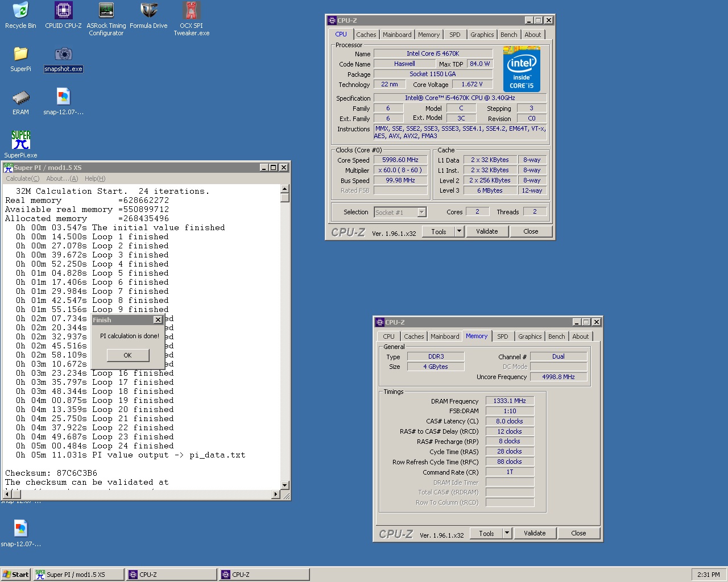Click the 2:31 PM taskbar clock
The image size is (728, 582).
(709, 575)
